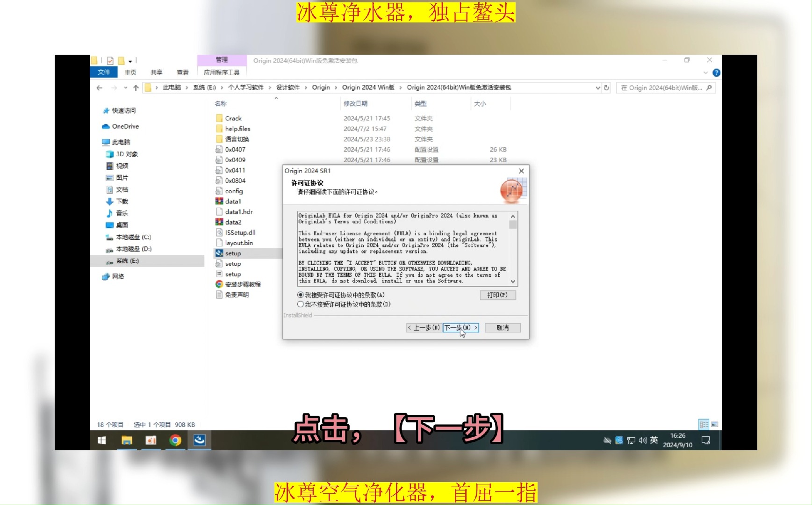812x505 pixels.
Task: Select 3D 对象 in navigation pane
Action: coord(127,154)
